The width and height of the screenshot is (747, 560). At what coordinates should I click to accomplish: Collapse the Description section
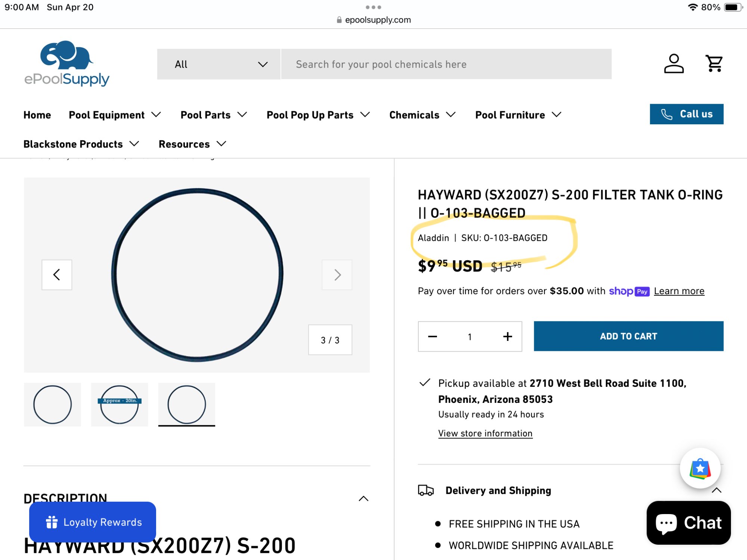pos(363,499)
